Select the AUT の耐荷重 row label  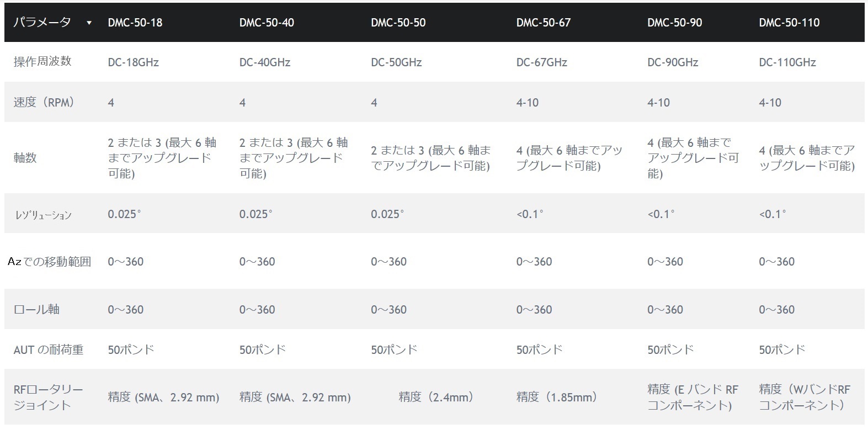tap(49, 349)
